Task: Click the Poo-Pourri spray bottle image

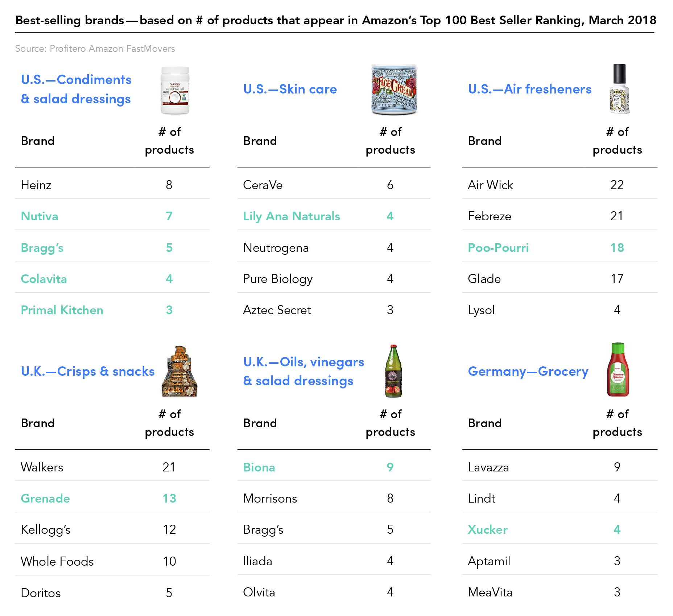Action: tap(619, 89)
